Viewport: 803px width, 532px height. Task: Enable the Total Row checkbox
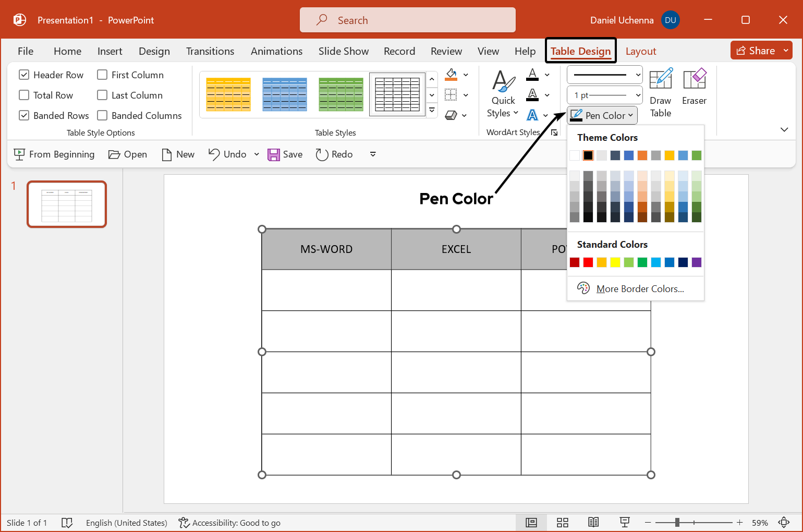point(24,95)
